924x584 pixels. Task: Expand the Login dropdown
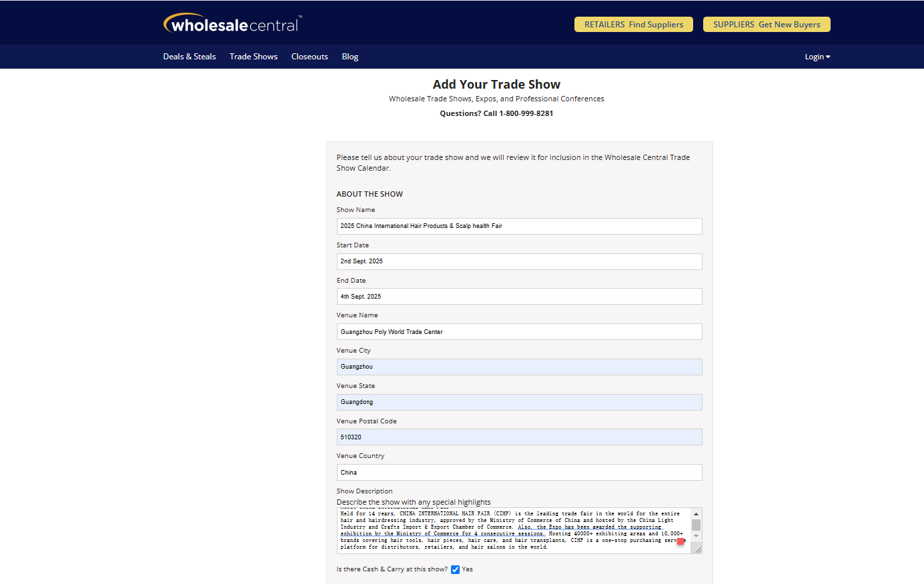click(x=817, y=57)
